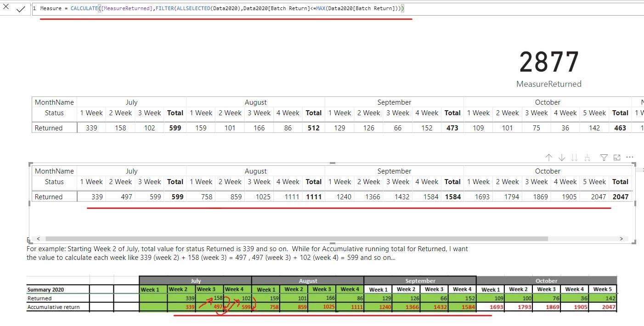Viewport: 644px width, 326px height.
Task: Click the 'For example: Starting Week 2' paragraph
Action: [247, 253]
